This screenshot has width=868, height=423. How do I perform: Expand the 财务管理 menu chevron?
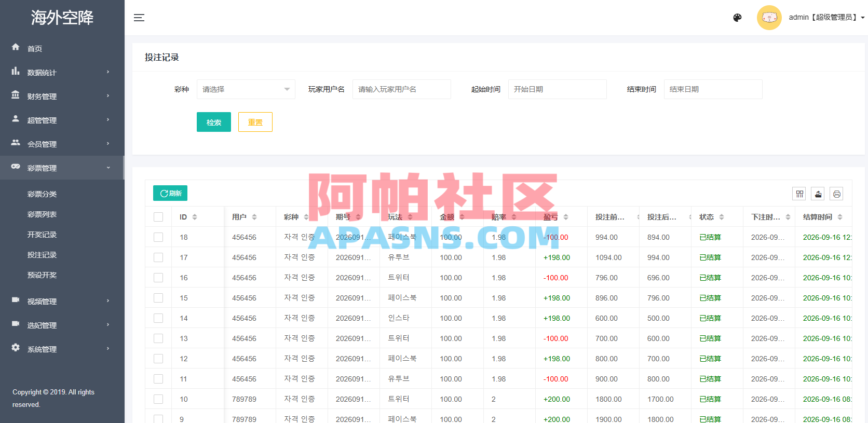click(108, 95)
